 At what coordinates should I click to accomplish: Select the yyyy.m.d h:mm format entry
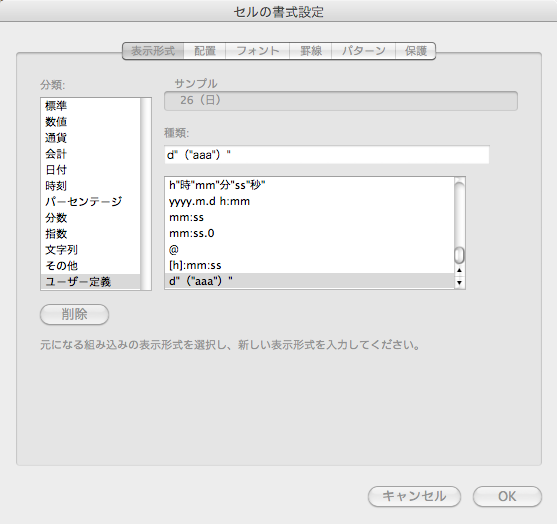pos(309,201)
